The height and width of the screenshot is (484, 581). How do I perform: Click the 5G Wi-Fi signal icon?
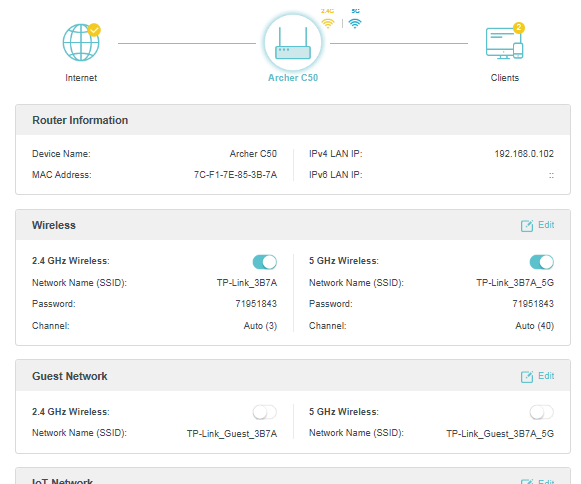point(355,23)
